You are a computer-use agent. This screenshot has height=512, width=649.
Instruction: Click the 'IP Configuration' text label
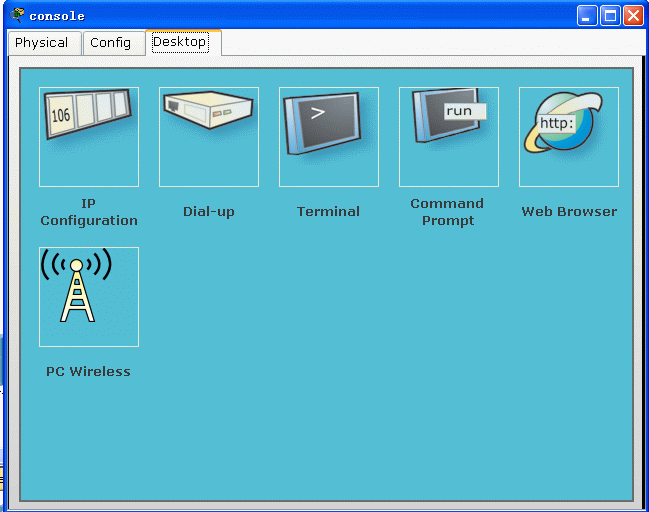pos(89,212)
